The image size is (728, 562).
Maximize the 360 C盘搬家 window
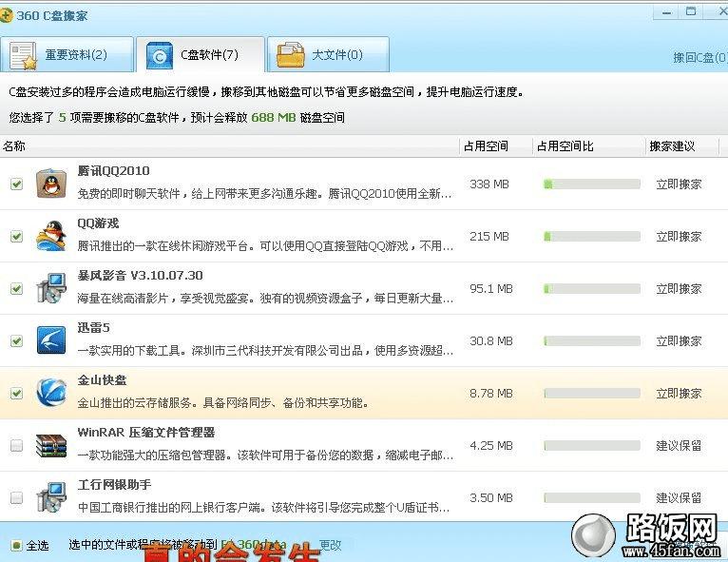691,11
